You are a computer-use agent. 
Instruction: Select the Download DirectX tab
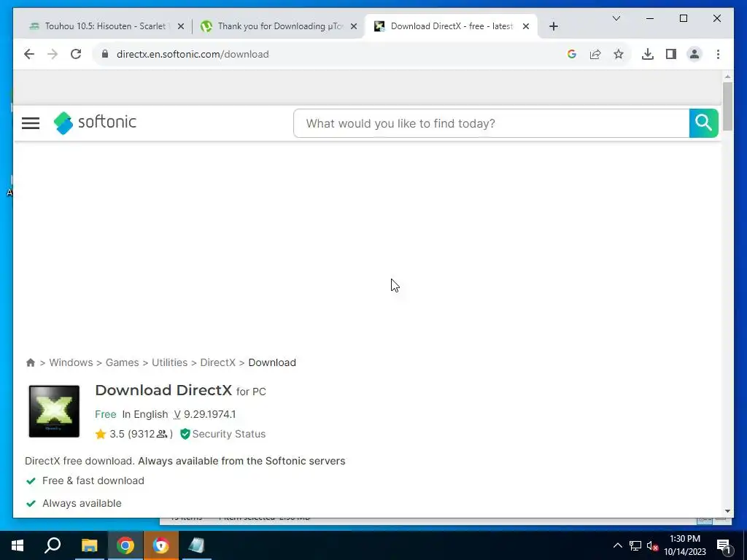[451, 26]
